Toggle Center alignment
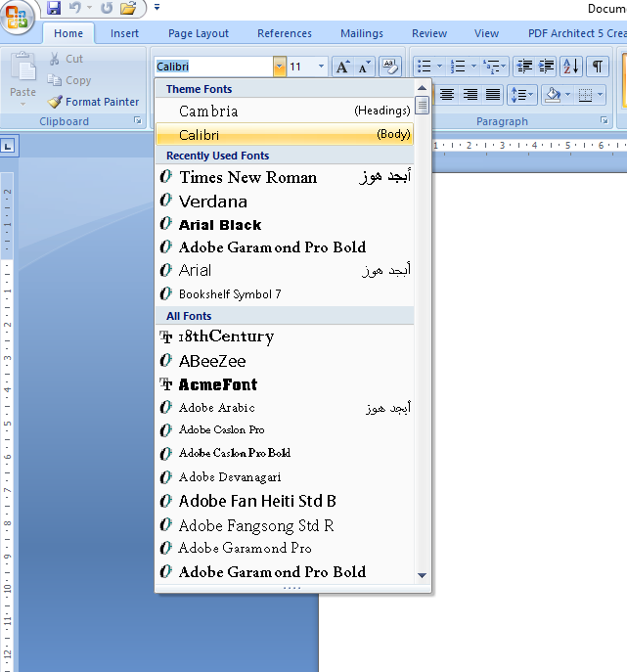This screenshot has height=672, width=627. point(447,94)
